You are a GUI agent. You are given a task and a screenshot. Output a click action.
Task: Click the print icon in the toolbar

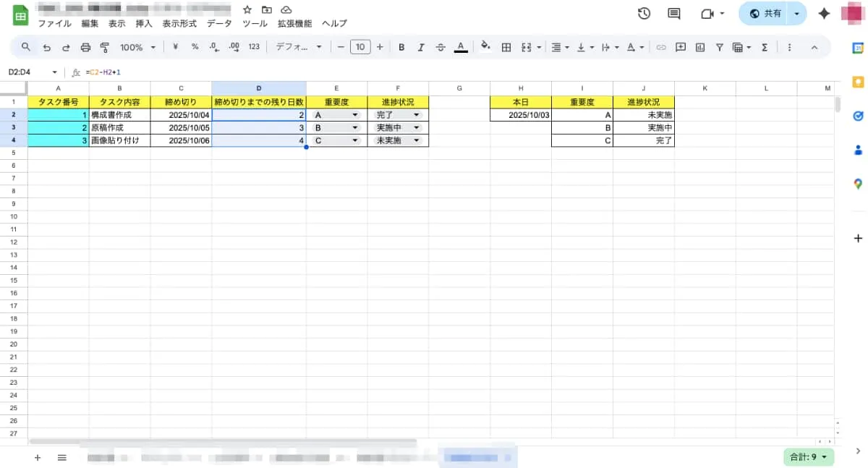click(85, 48)
